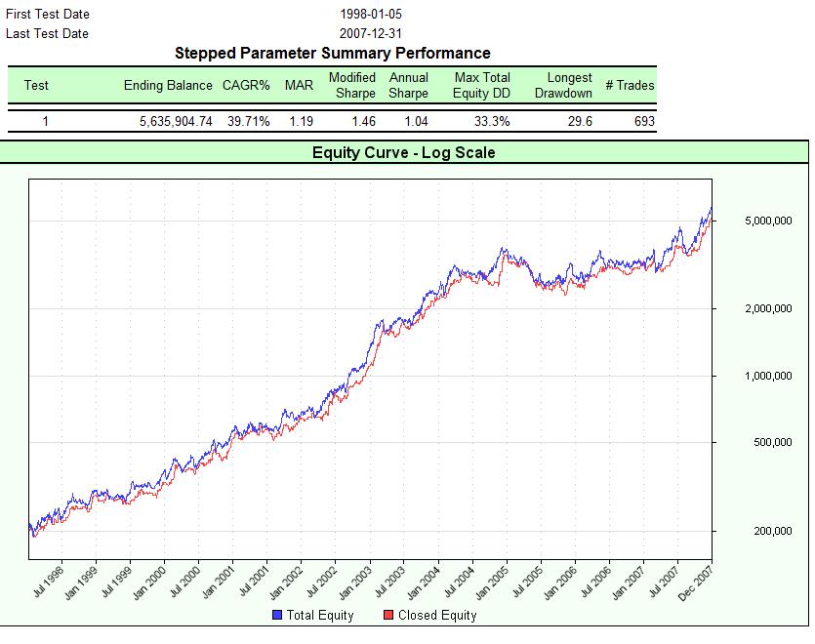Click the # Trades column header
Image resolution: width=815 pixels, height=644 pixels.
pos(631,85)
